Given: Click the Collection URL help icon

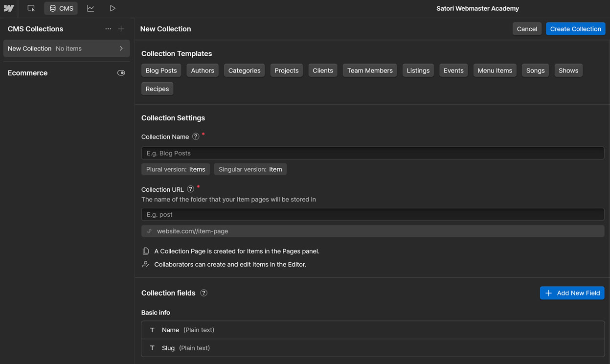Looking at the screenshot, I should point(191,189).
